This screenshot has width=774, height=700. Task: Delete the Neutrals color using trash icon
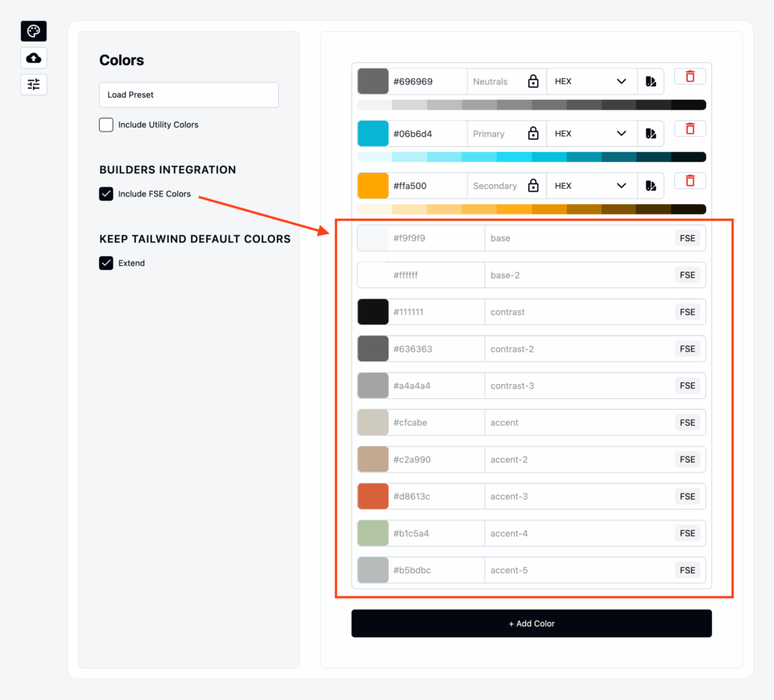tap(689, 76)
